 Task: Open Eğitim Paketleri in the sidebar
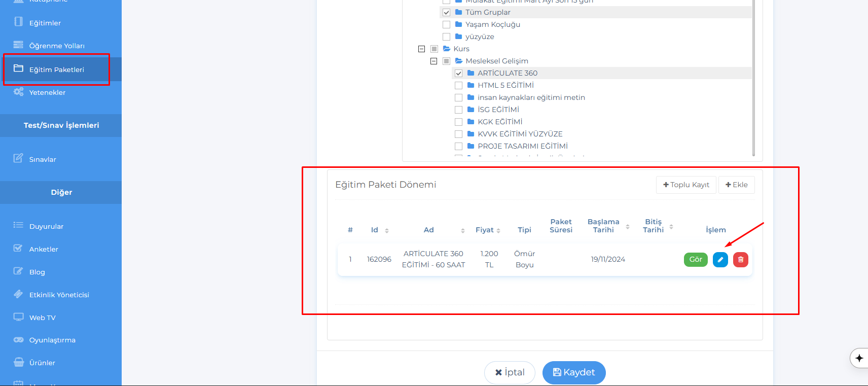(x=56, y=69)
